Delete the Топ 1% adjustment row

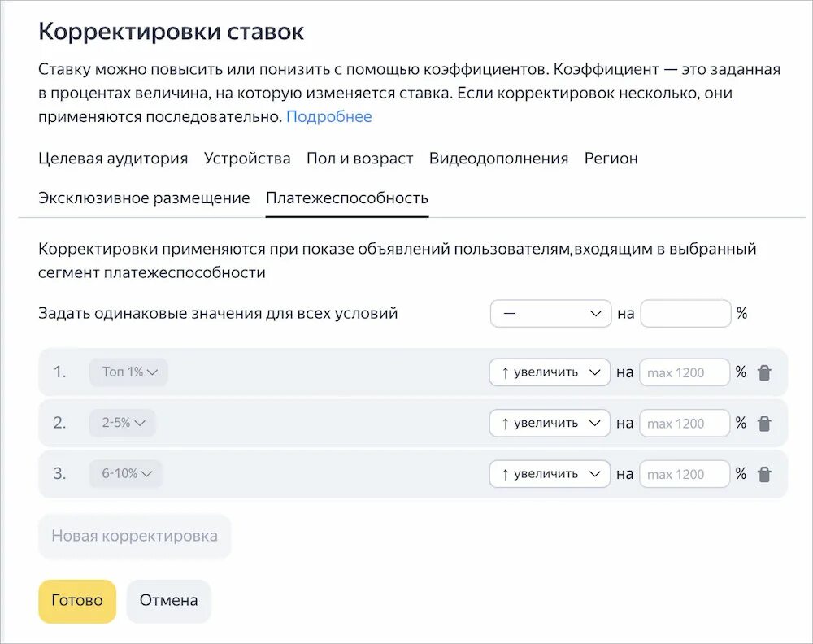tap(764, 373)
